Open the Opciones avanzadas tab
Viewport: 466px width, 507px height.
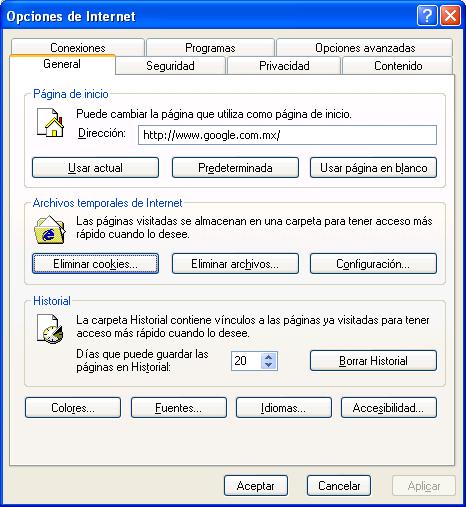tap(365, 48)
